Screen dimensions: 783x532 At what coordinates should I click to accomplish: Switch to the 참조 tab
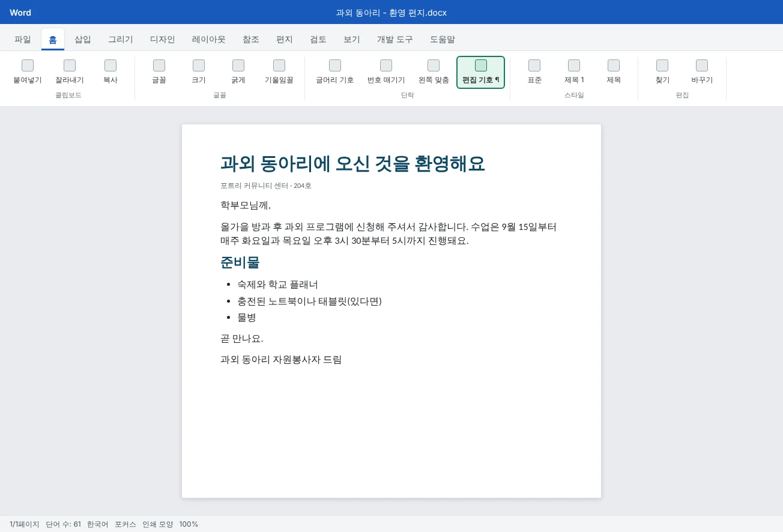click(x=251, y=39)
